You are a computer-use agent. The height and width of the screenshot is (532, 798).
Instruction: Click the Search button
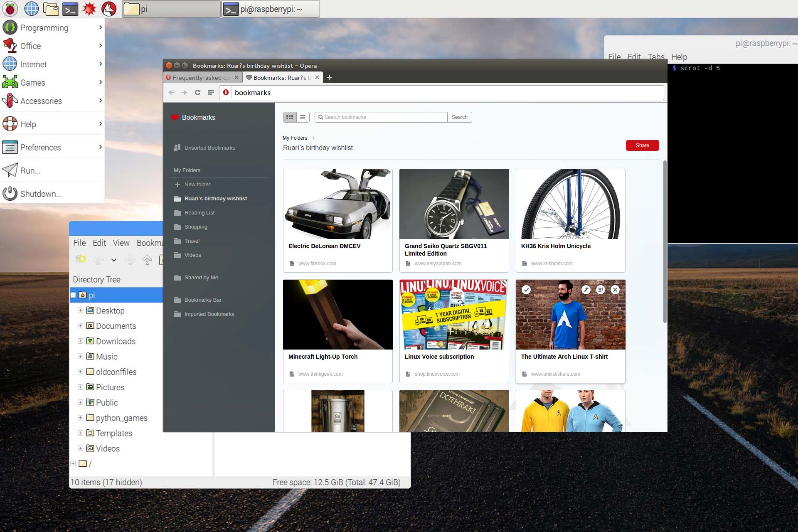point(460,117)
